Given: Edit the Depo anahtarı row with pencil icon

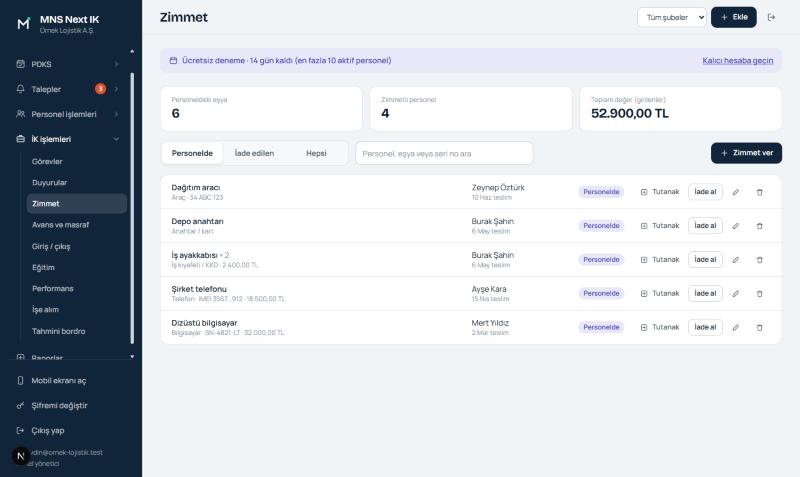Looking at the screenshot, I should coord(736,226).
